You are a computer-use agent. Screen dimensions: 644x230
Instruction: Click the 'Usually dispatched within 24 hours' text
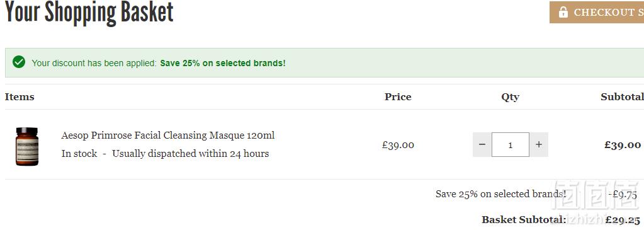coord(191,154)
